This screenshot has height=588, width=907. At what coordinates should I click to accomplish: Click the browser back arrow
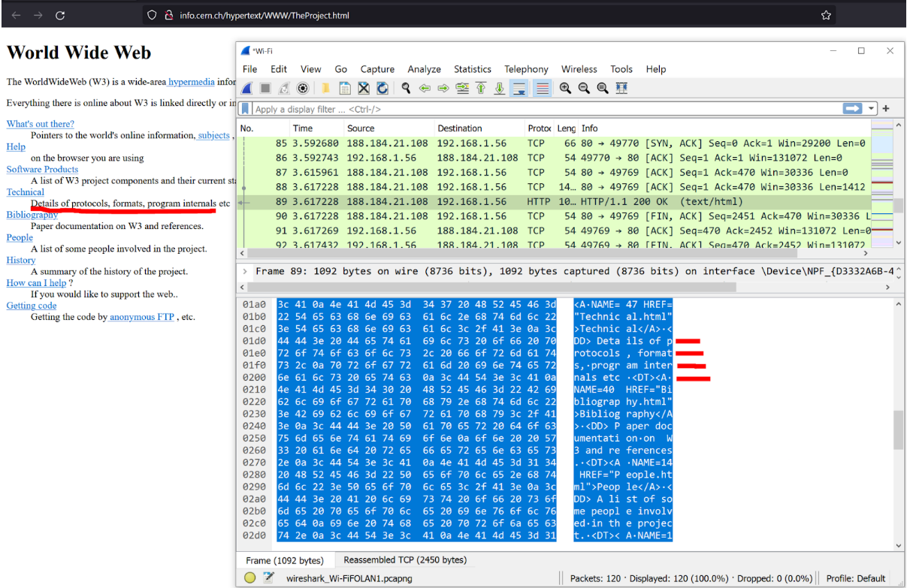[x=17, y=15]
